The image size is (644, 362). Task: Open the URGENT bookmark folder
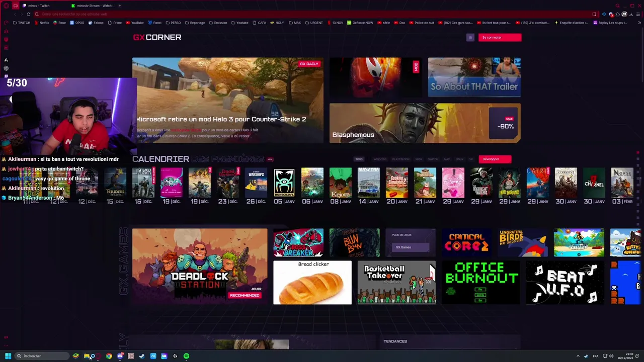314,23
